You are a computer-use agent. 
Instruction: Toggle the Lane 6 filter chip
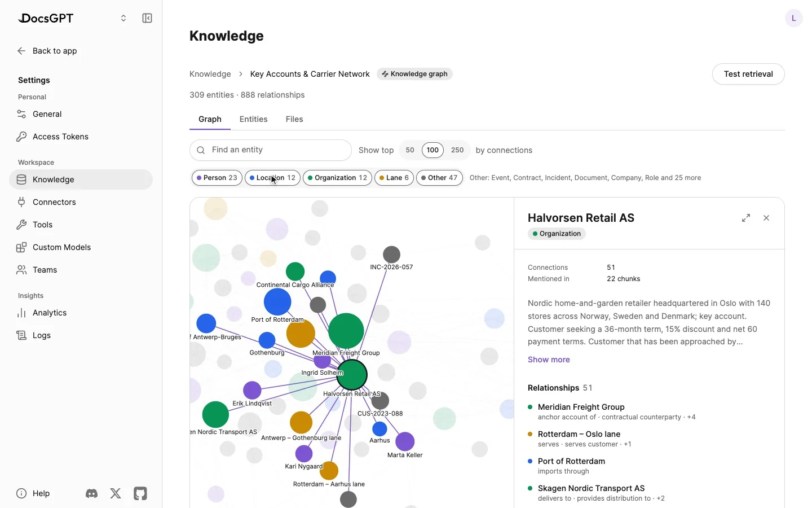pos(394,178)
